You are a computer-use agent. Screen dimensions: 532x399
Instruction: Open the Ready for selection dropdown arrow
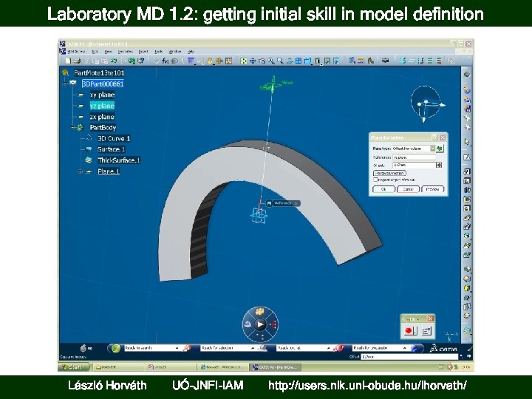click(x=253, y=348)
